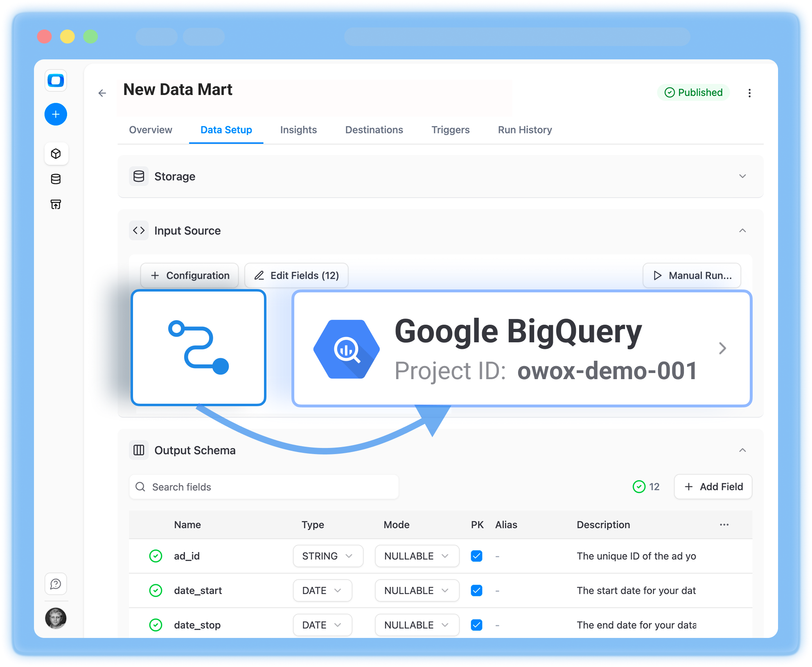This screenshot has width=812, height=667.
Task: Open the archive/export icon in the sidebar
Action: [x=56, y=204]
